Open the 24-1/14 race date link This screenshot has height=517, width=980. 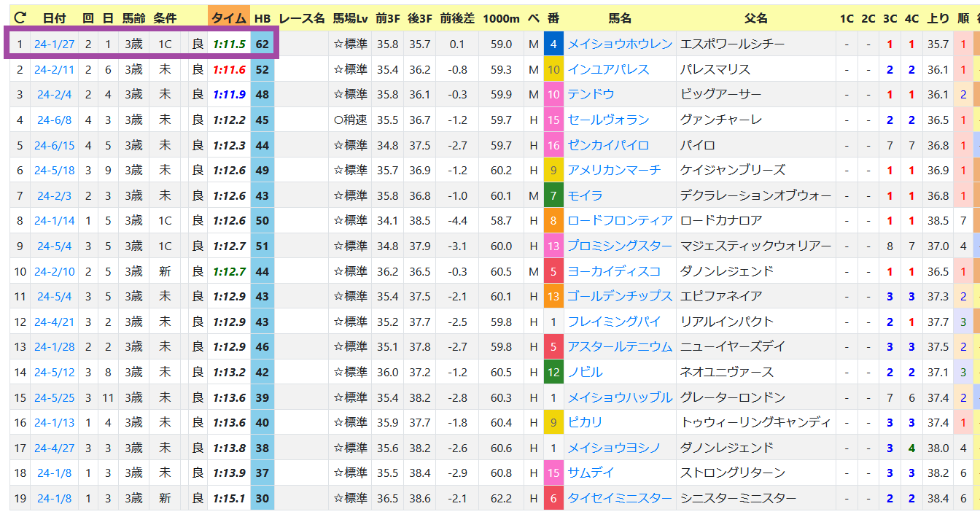[55, 221]
